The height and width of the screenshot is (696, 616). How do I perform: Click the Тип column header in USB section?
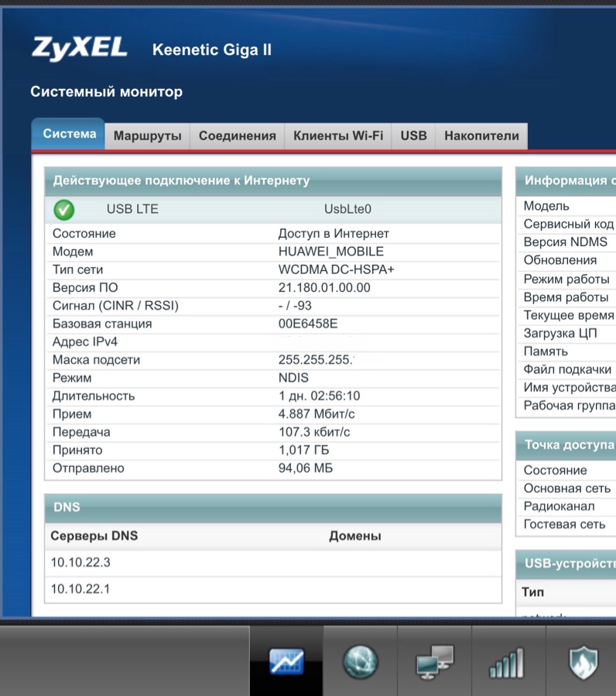[532, 592]
